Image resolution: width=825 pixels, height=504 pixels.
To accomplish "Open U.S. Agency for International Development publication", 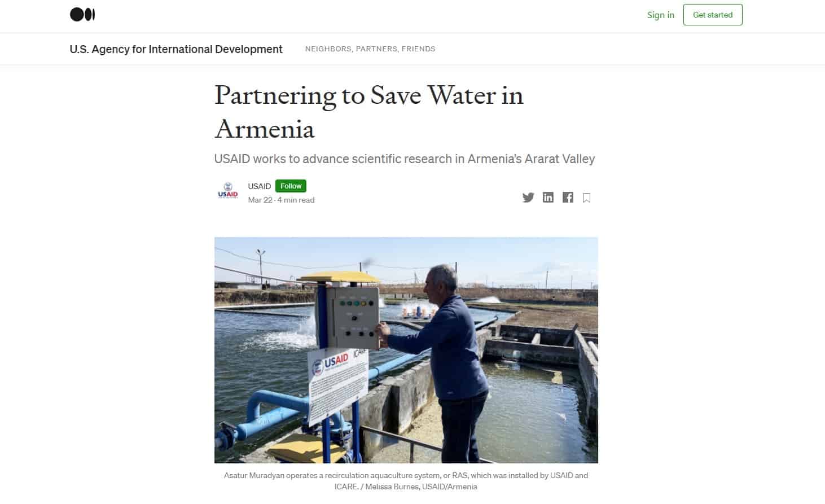I will (176, 49).
